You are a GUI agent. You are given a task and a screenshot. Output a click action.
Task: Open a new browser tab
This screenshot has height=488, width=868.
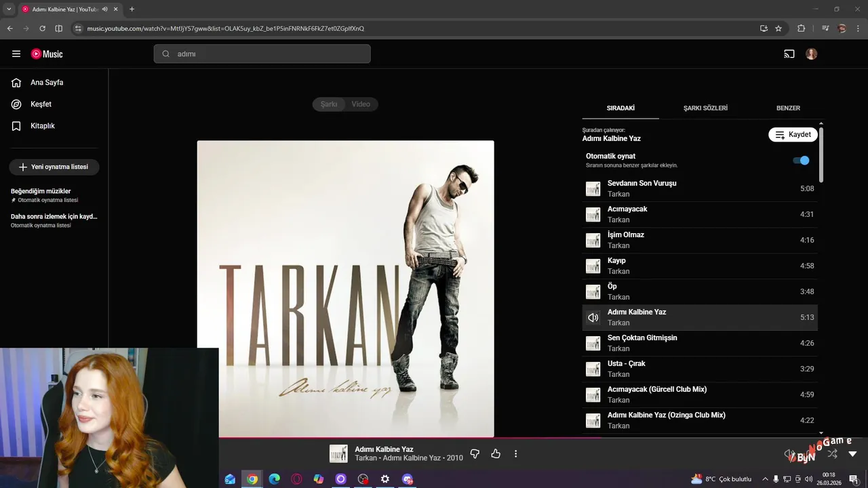click(132, 9)
